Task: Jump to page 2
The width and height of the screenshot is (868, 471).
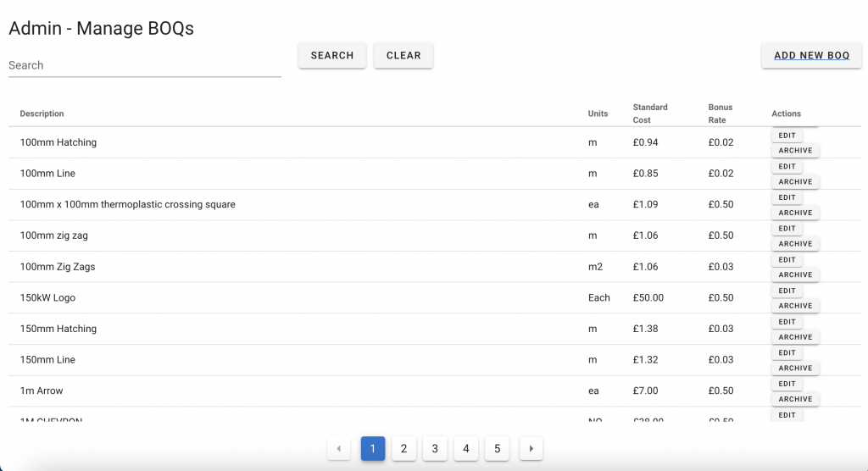Action: [403, 448]
